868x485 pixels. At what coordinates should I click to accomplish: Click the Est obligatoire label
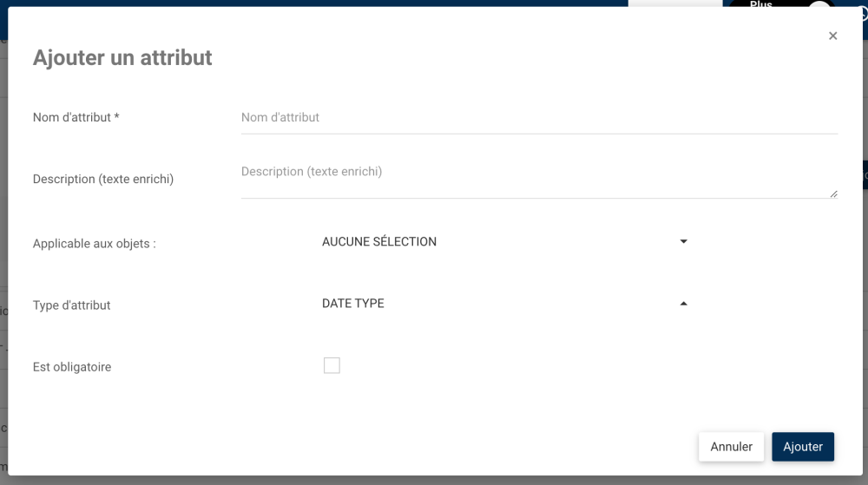[72, 367]
